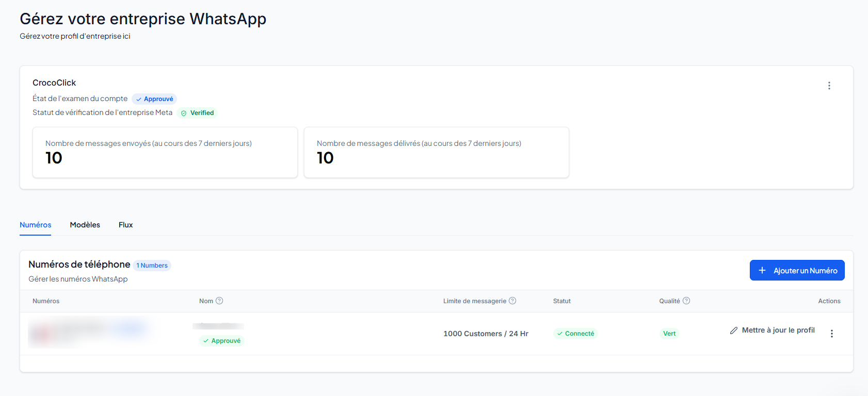Viewport: 868px width, 396px height.
Task: Open CrocoClick account options menu
Action: pos(829,86)
